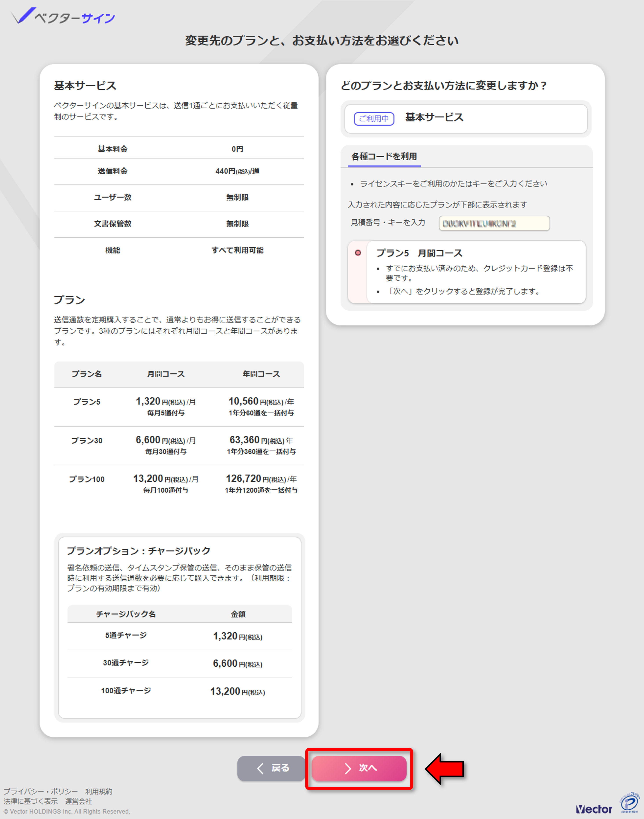The image size is (644, 819).
Task: Select the 基本サービス plan option
Action: (466, 118)
